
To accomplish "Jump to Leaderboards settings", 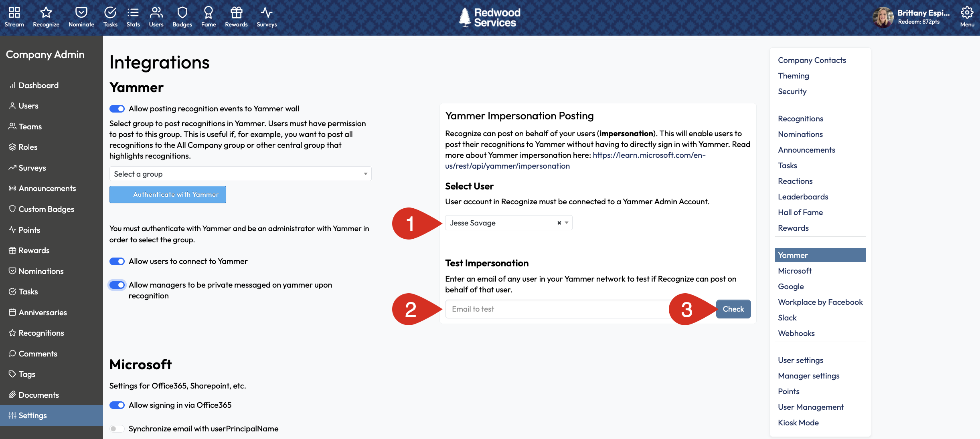I will (803, 197).
